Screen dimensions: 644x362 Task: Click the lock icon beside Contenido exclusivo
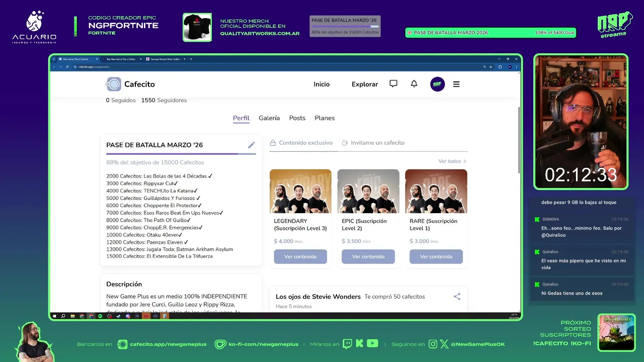(x=273, y=143)
